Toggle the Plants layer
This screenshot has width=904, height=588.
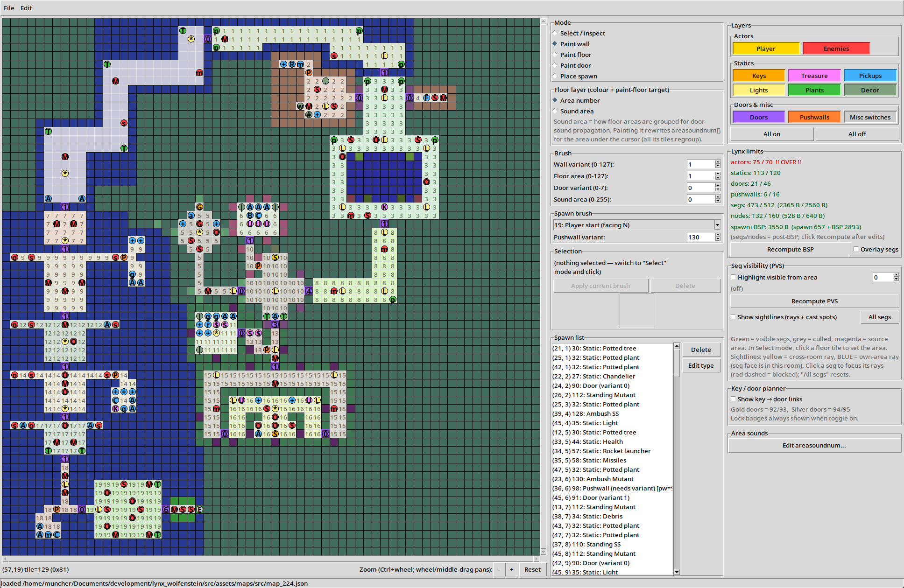pyautogui.click(x=814, y=90)
